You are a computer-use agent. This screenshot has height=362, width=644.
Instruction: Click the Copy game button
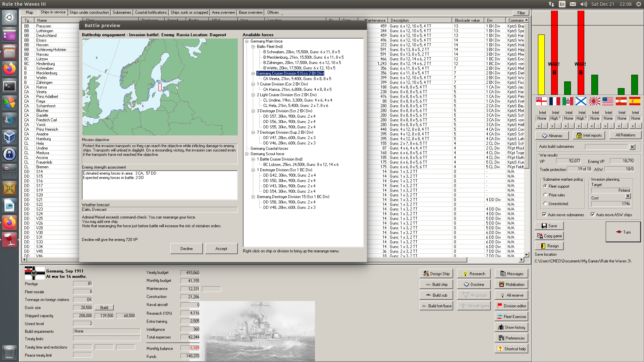coord(549,236)
